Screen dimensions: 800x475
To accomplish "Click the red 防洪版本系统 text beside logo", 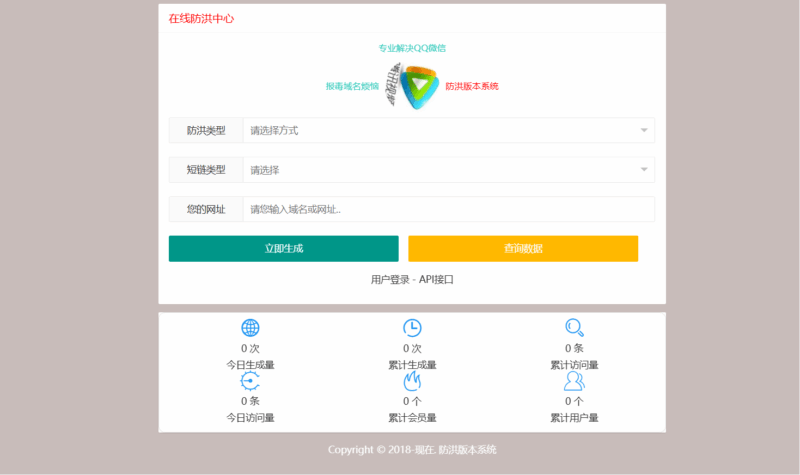I will click(472, 86).
